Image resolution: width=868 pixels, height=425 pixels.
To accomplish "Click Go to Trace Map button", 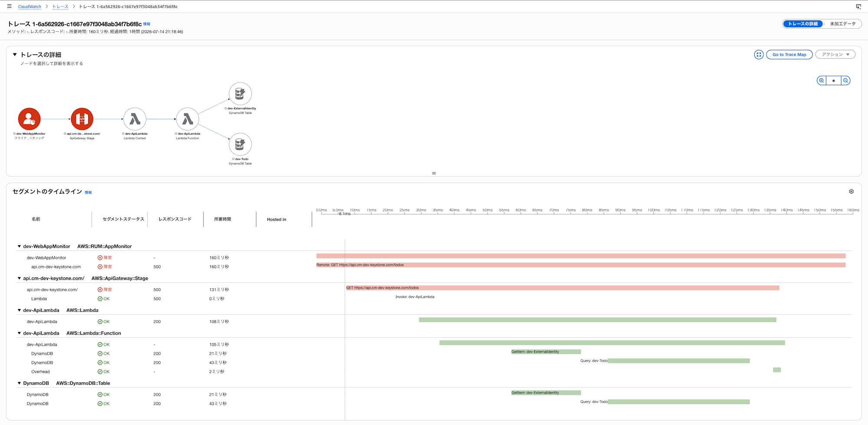I will (789, 55).
